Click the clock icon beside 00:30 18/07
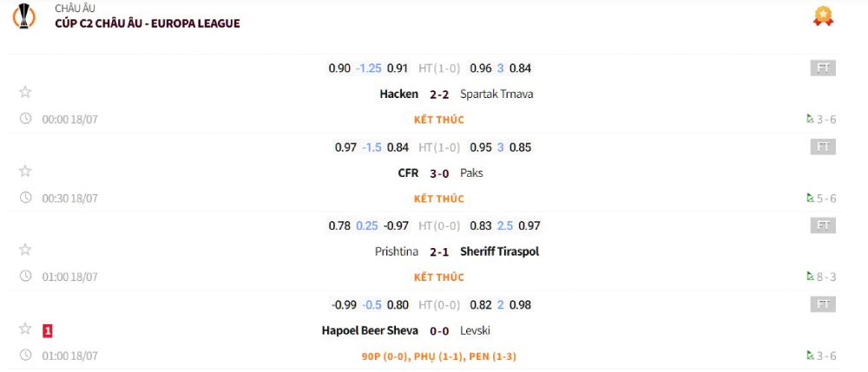 26,198
